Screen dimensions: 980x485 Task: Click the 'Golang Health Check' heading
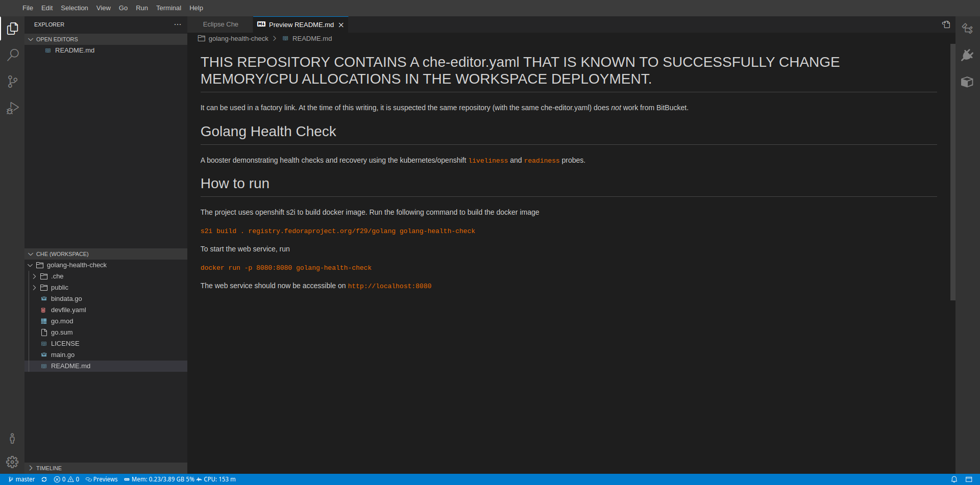tap(268, 132)
